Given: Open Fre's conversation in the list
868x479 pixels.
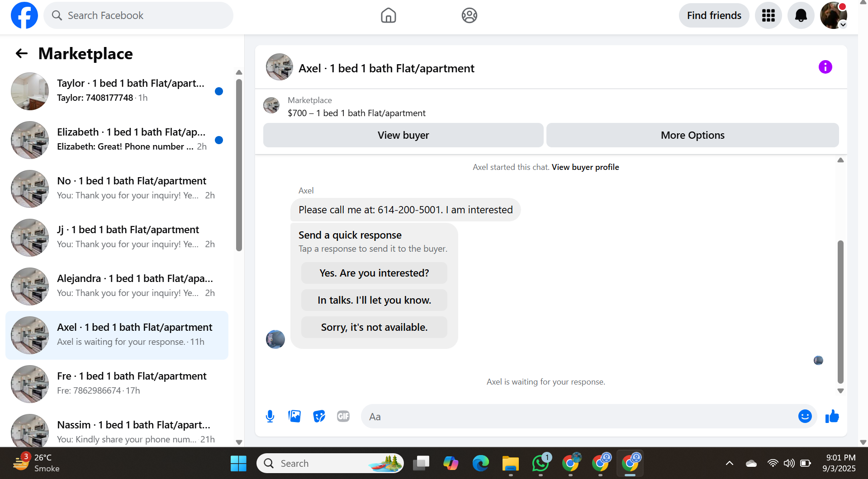Looking at the screenshot, I should click(x=117, y=384).
